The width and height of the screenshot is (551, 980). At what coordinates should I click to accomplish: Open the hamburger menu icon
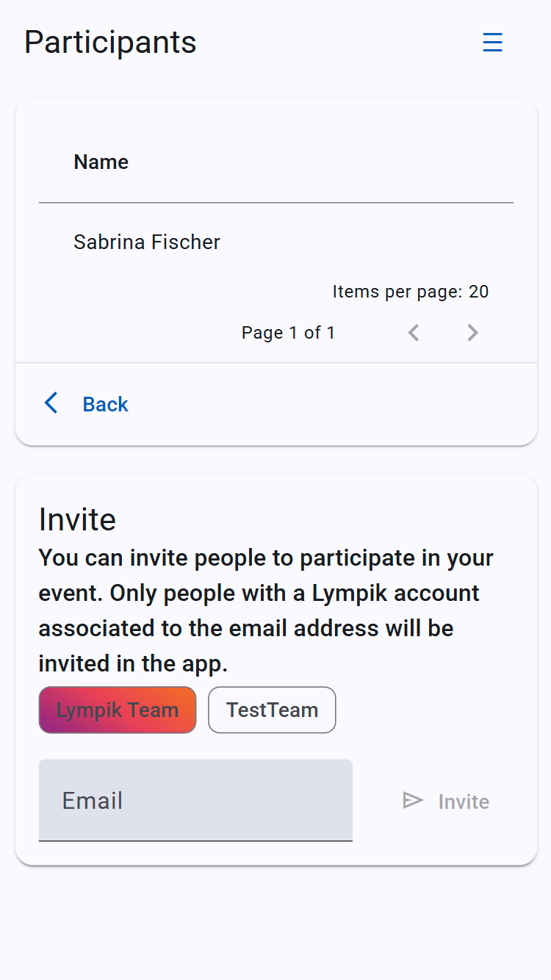pyautogui.click(x=492, y=43)
